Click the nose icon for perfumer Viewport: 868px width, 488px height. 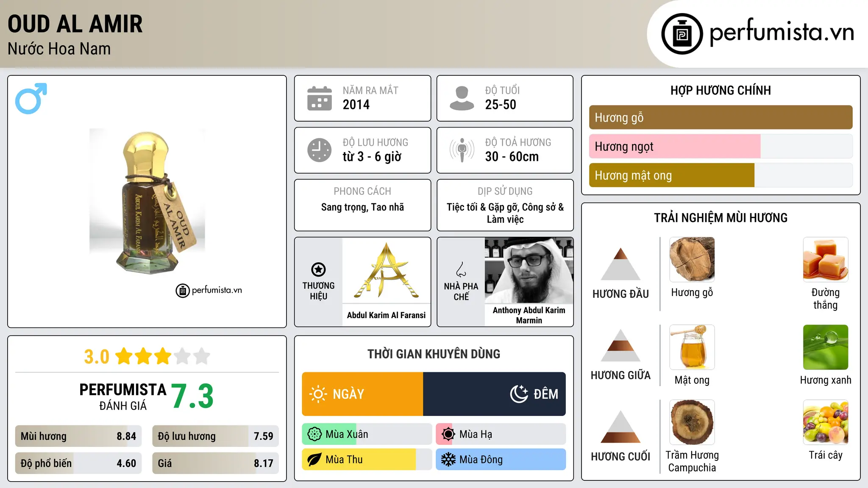(x=461, y=269)
